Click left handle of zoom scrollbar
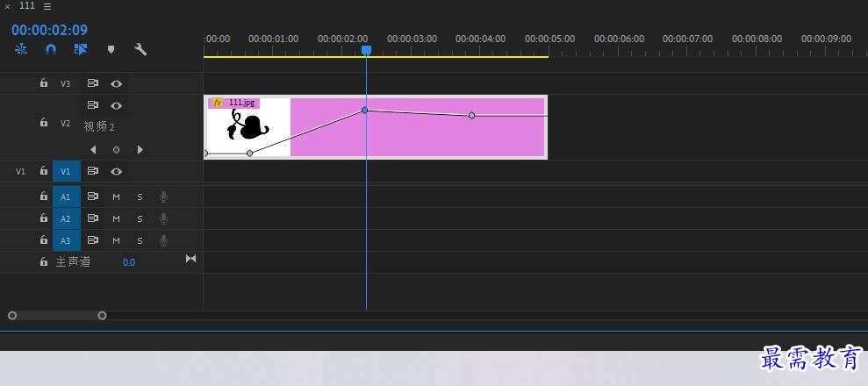Screen dimensions: 868x386 pyautogui.click(x=12, y=315)
